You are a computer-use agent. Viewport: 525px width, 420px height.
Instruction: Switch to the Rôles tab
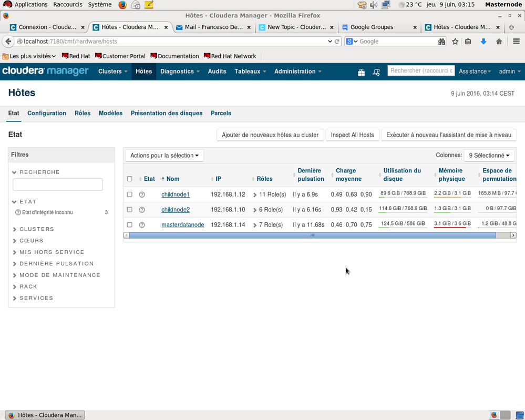pos(83,113)
